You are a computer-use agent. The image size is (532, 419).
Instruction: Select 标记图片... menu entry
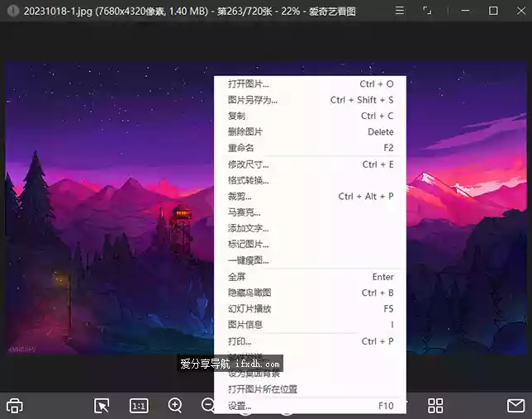pos(310,244)
